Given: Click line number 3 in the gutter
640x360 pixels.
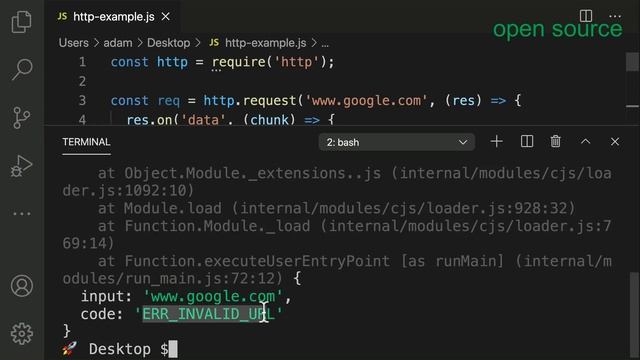Looking at the screenshot, I should coord(82,100).
